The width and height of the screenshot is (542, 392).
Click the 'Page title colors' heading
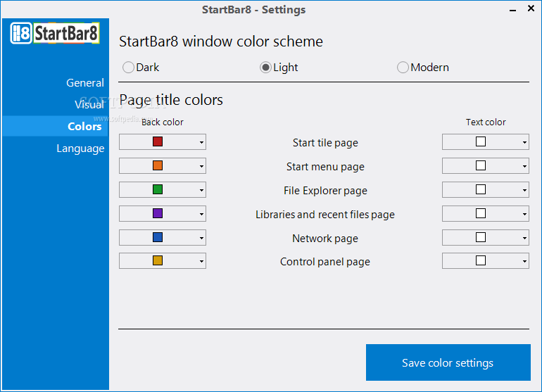(x=171, y=100)
